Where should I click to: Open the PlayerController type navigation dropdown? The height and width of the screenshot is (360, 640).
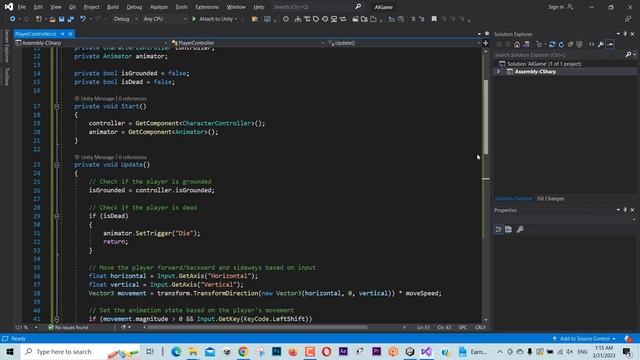[248, 43]
